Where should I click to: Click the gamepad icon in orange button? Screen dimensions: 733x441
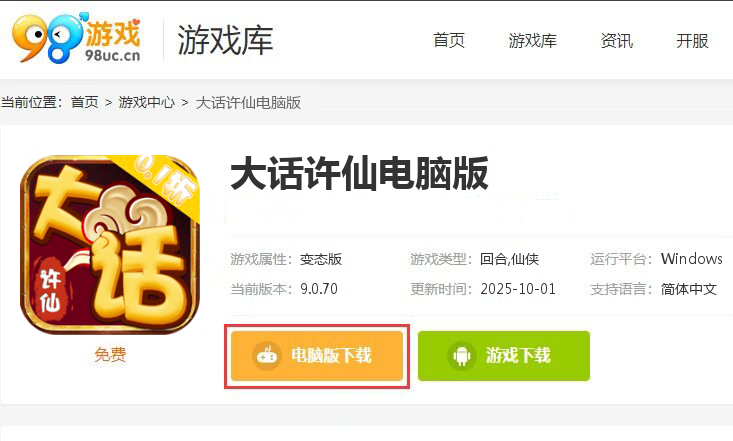point(267,355)
